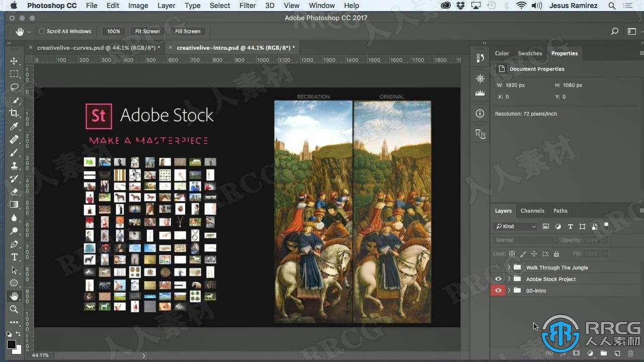
Task: Switch to creativelive-curves.psd document tab
Action: point(99,48)
